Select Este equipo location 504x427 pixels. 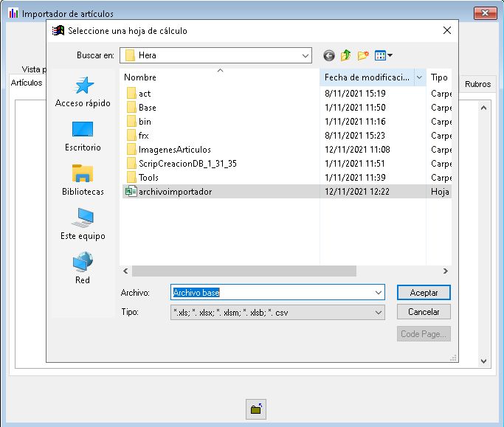tap(83, 225)
